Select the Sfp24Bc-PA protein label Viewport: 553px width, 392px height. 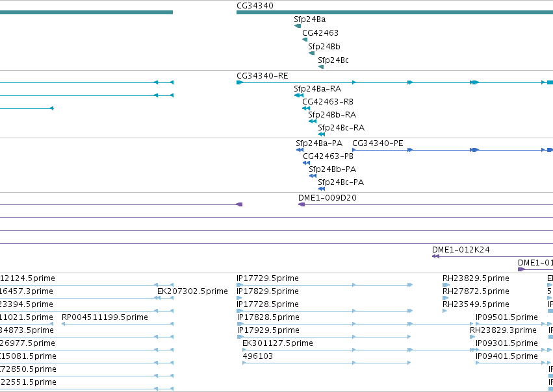(341, 182)
